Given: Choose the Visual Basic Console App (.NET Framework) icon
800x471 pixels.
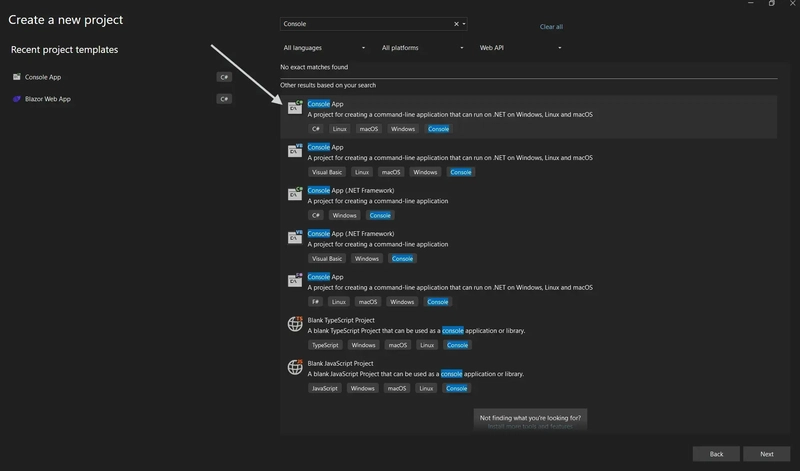Looking at the screenshot, I should coord(295,237).
